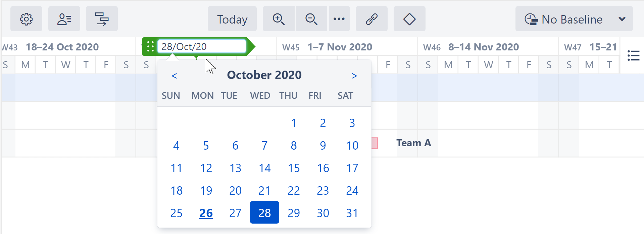The width and height of the screenshot is (644, 234).
Task: Open the more options ellipsis menu
Action: tap(339, 19)
